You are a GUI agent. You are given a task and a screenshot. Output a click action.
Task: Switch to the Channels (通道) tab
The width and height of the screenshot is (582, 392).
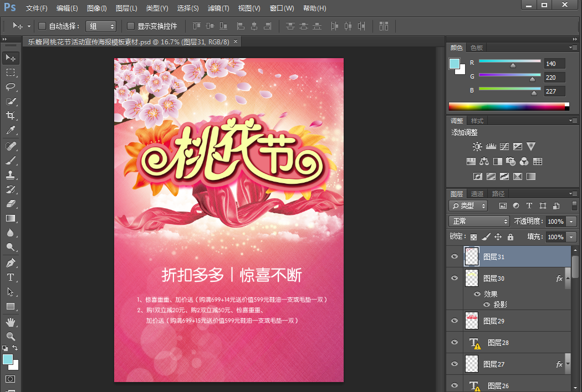(x=477, y=194)
